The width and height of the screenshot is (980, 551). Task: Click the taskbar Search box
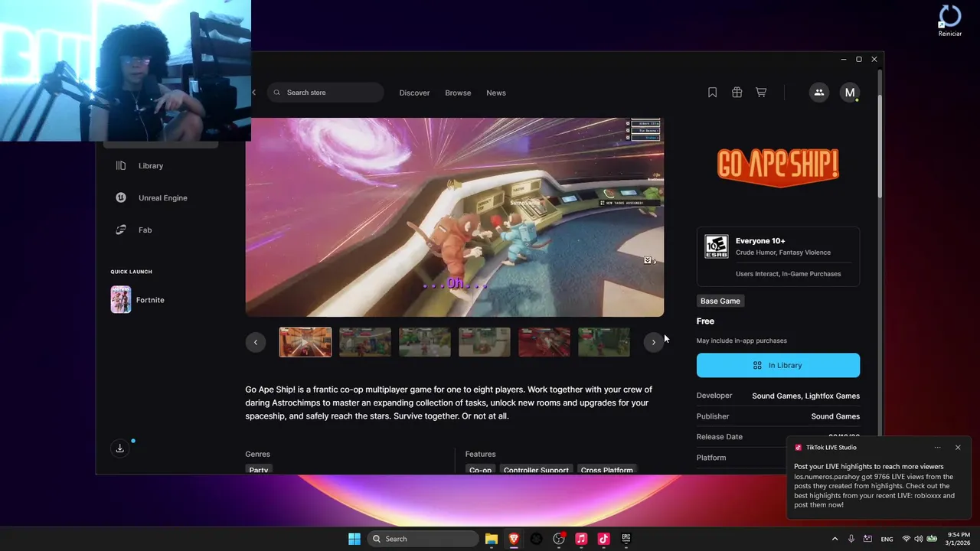[423, 539]
